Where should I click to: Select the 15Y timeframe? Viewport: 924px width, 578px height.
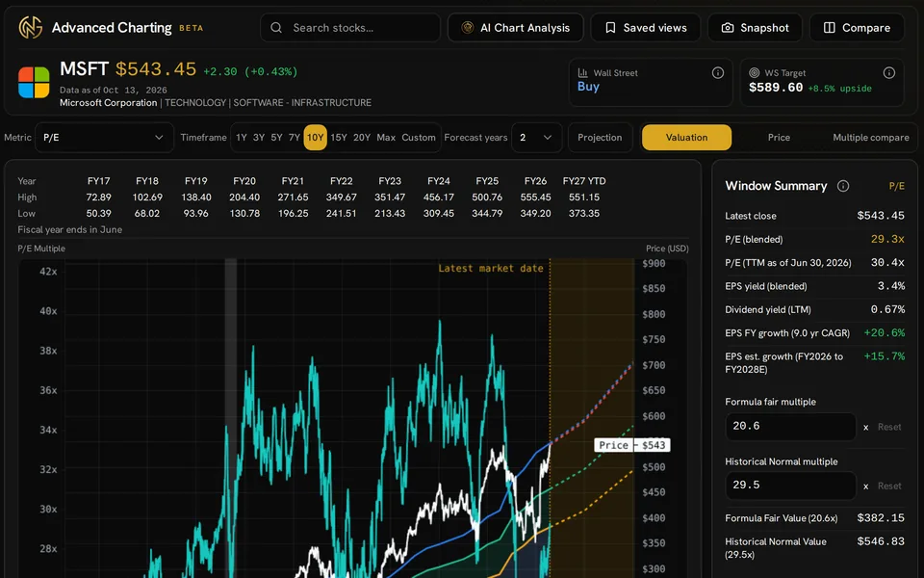point(338,138)
